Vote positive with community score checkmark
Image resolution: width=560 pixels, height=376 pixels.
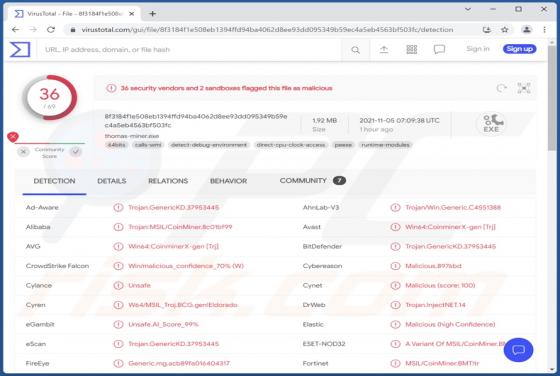76,152
